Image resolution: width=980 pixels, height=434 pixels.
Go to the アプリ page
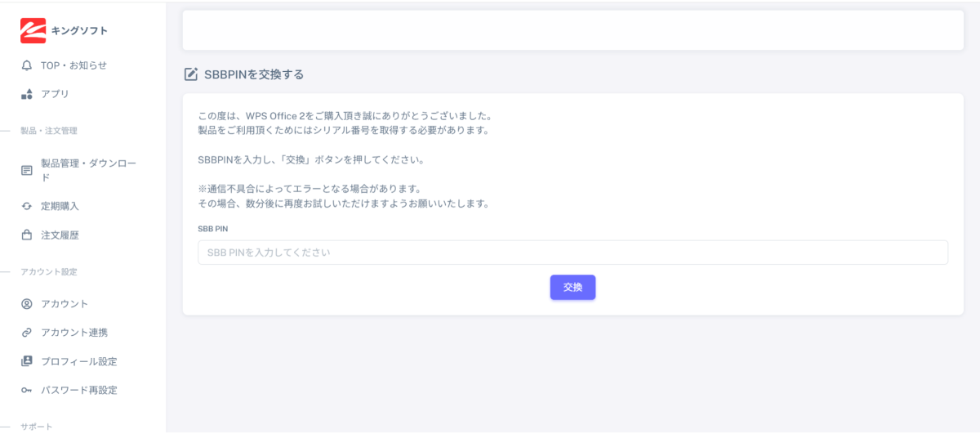(x=55, y=94)
